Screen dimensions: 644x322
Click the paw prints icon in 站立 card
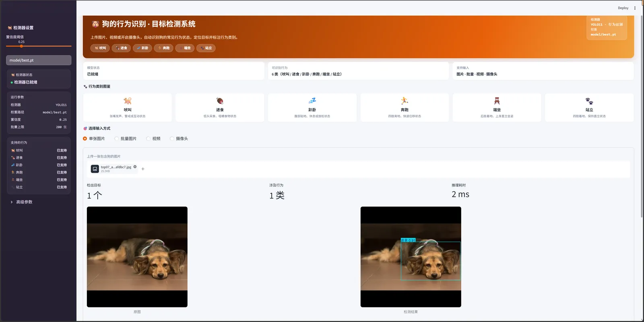coord(589,101)
